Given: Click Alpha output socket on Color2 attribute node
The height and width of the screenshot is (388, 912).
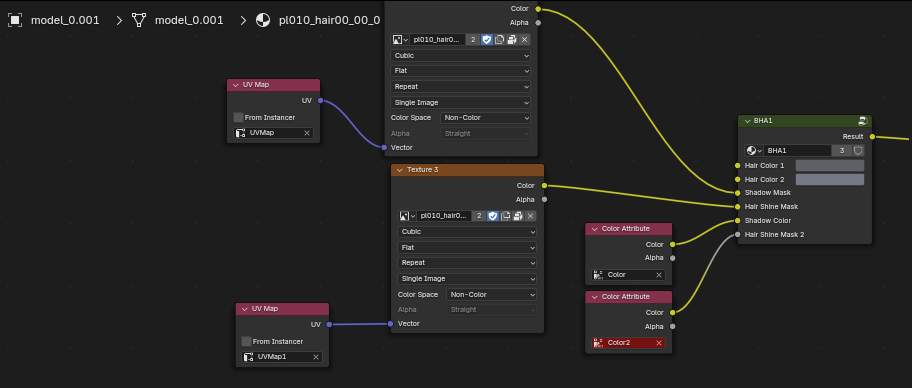Looking at the screenshot, I should pos(672,326).
